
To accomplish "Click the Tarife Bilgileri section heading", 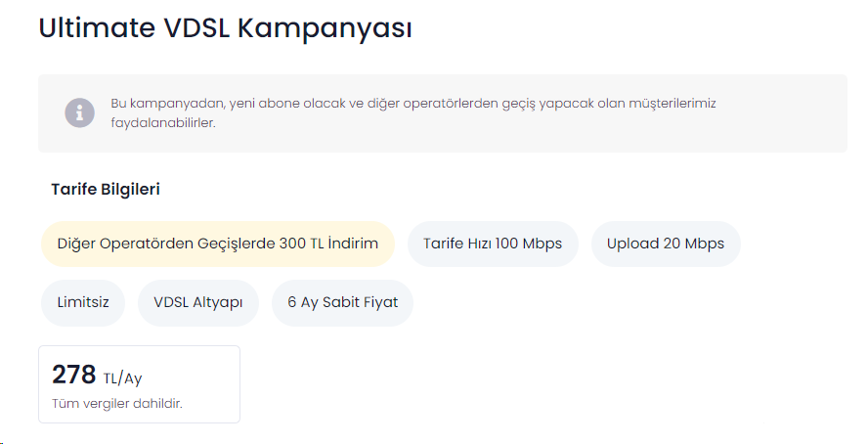I will click(x=106, y=190).
